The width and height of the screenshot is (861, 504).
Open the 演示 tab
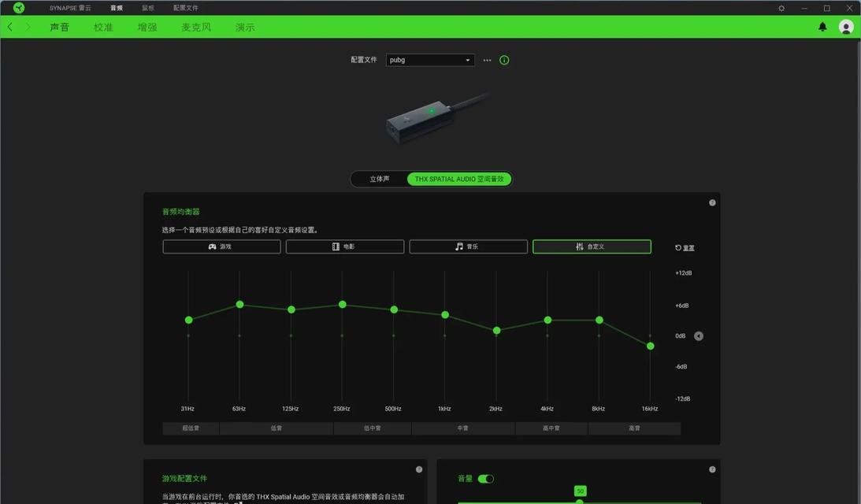[245, 27]
